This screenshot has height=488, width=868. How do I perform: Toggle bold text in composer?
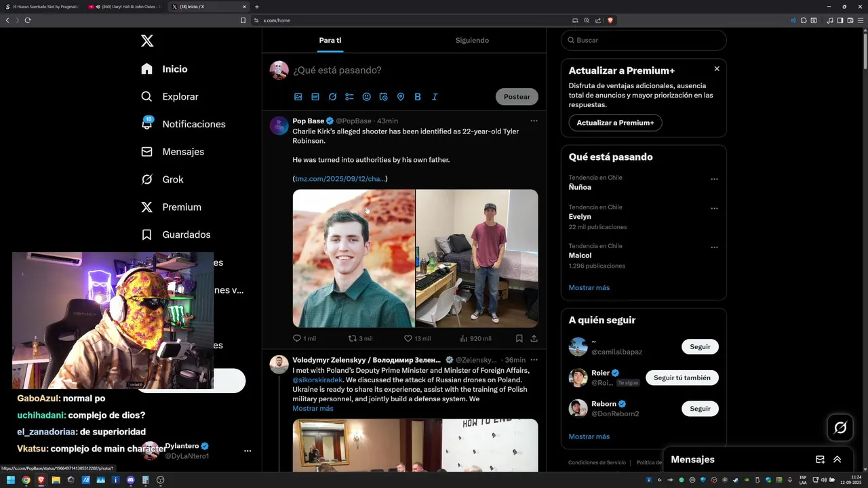[418, 97]
